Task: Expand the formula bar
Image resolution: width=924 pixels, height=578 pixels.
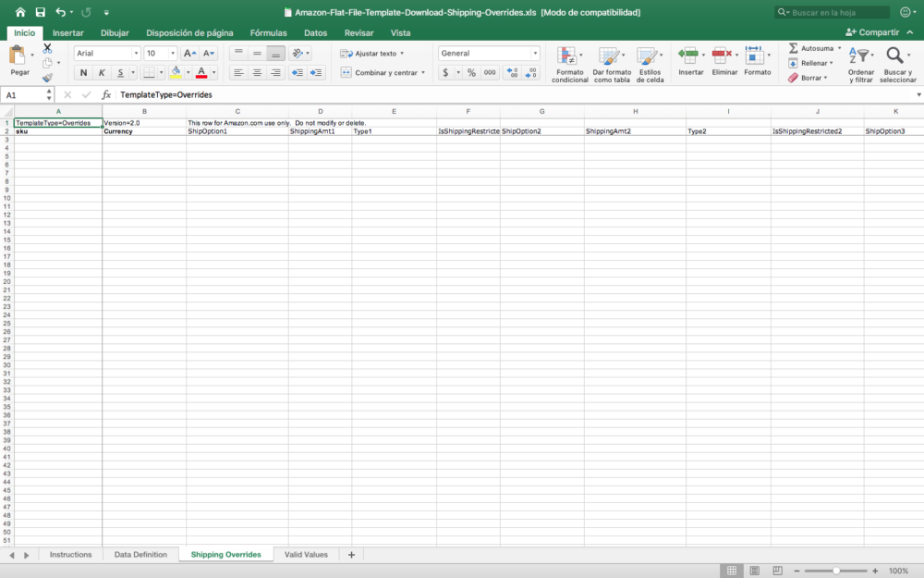Action: (x=918, y=94)
